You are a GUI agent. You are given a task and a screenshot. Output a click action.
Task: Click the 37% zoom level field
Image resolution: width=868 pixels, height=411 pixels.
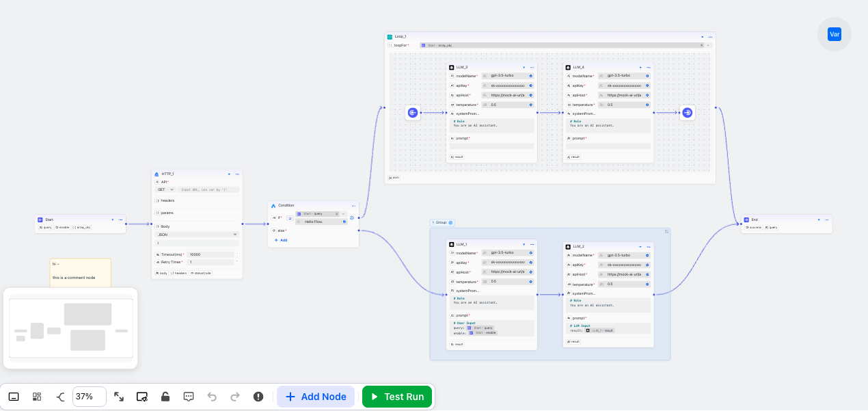click(x=89, y=397)
